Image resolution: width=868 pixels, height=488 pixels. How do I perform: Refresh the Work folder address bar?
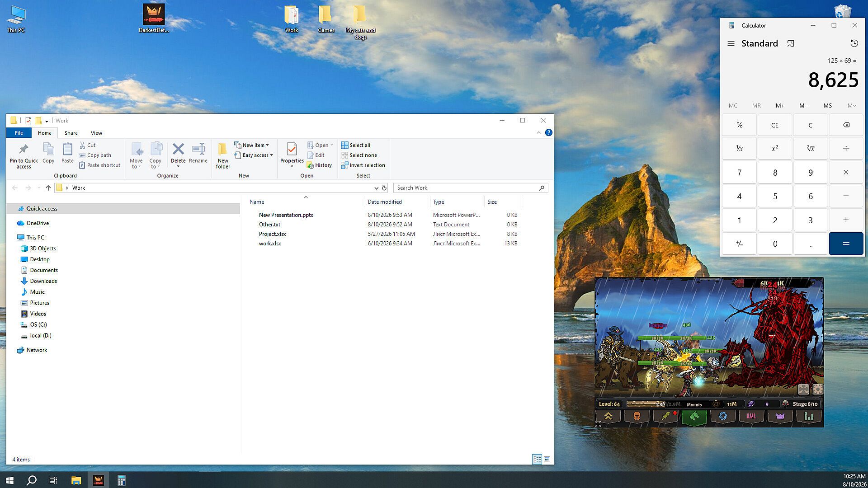point(384,188)
